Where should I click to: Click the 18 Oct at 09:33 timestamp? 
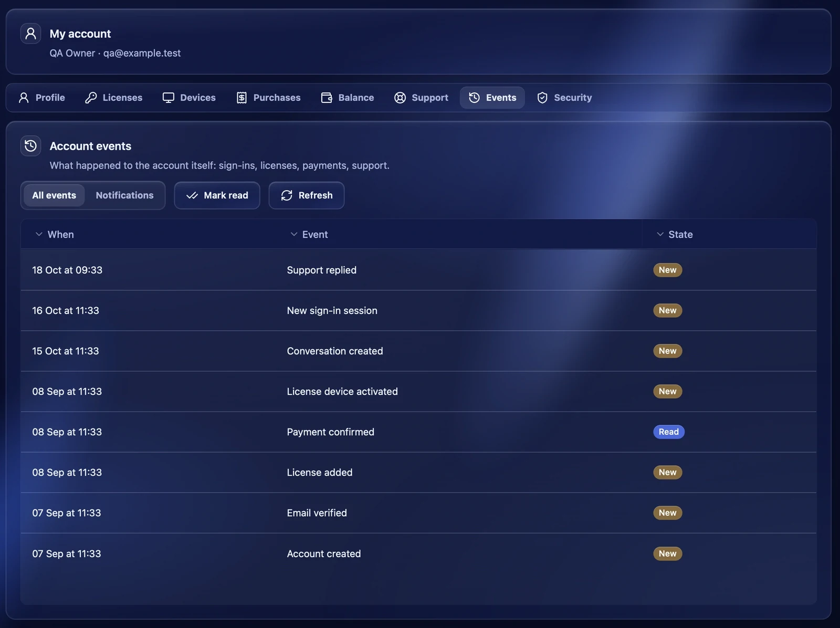coord(67,270)
